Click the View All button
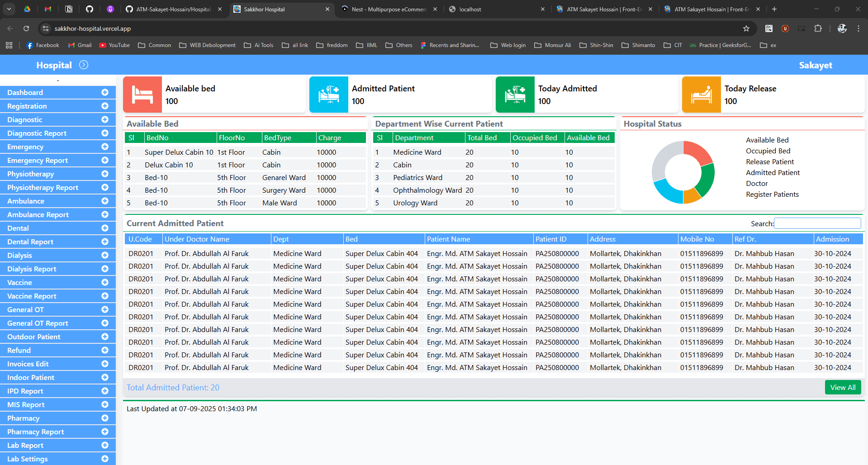This screenshot has width=868, height=465. (x=843, y=387)
